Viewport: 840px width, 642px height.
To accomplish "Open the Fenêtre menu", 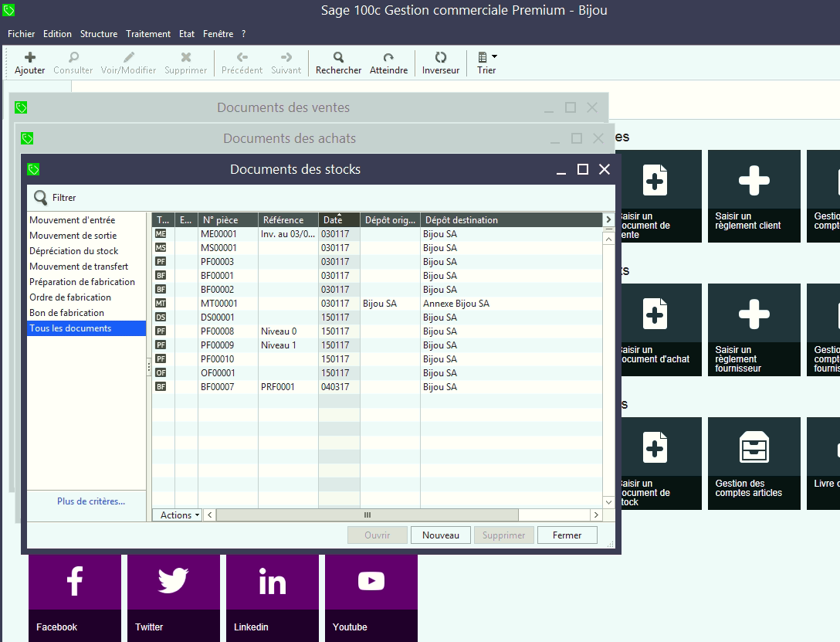I will click(x=218, y=34).
